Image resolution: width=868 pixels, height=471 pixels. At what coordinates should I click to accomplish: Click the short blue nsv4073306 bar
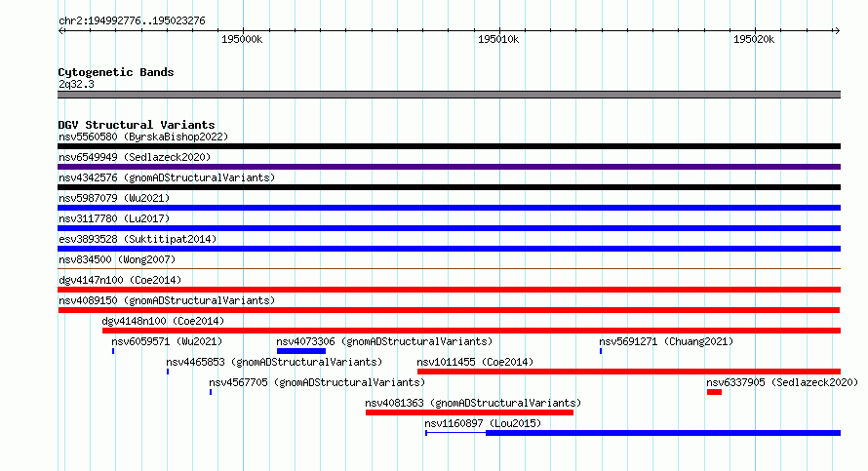tap(301, 351)
